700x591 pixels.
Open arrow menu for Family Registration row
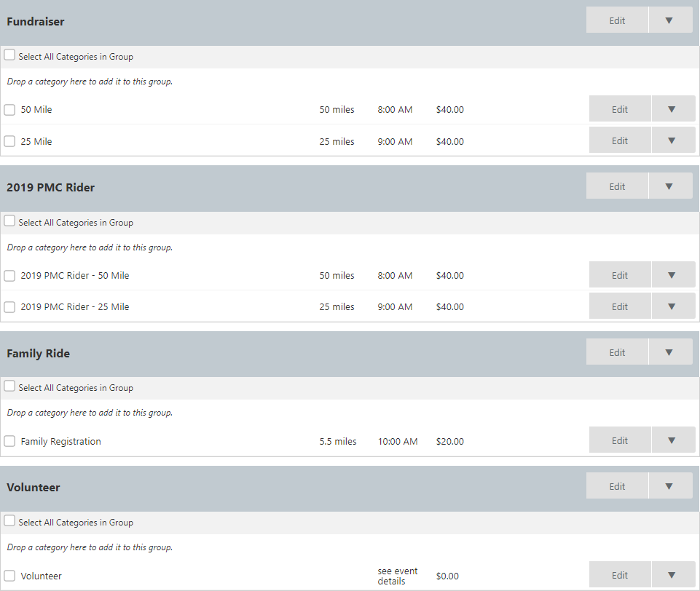pyautogui.click(x=673, y=440)
